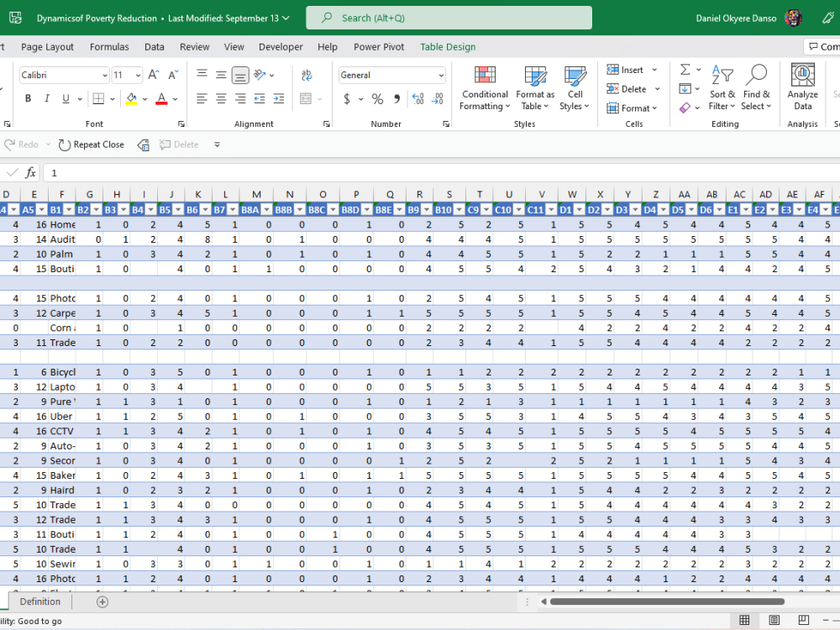840x630 pixels.
Task: Click the Increase Decimal icon
Action: point(418,99)
